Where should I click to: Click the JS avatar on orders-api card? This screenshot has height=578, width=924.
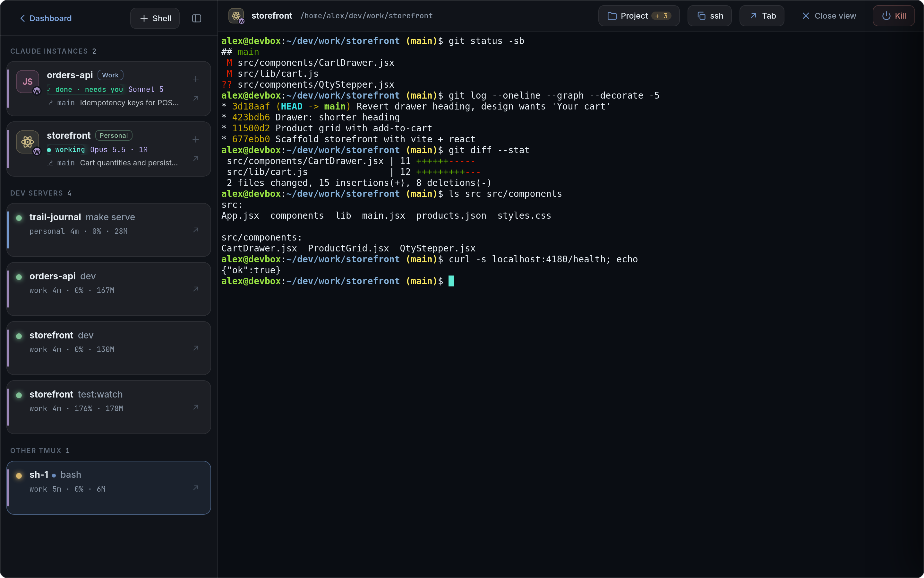coord(28,82)
